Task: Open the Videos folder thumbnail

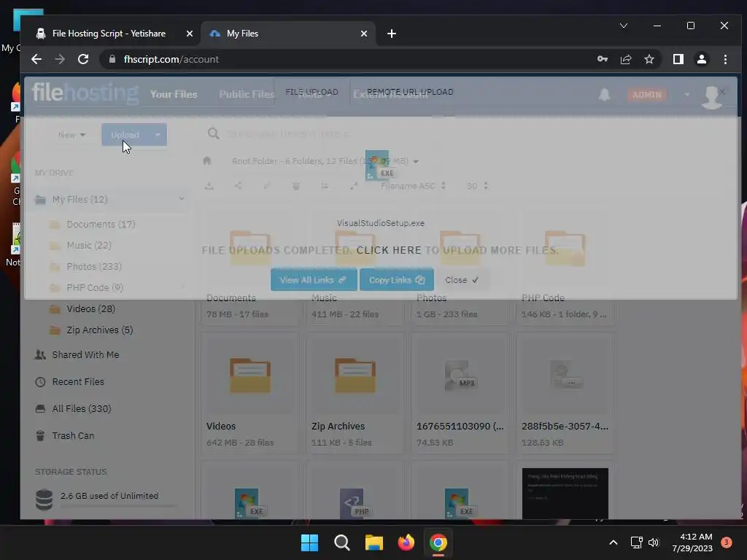Action: (x=250, y=376)
